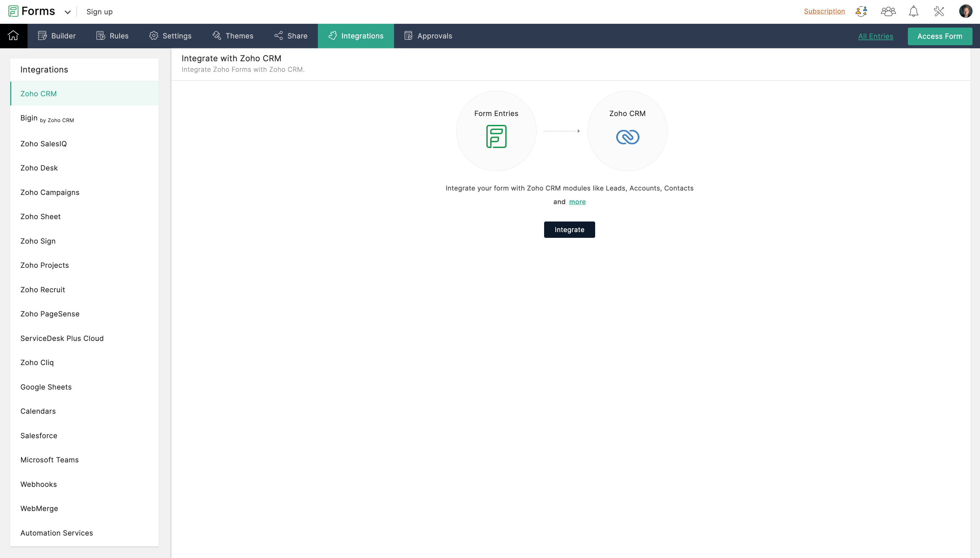Screen dimensions: 980x558
Task: Select Google Sheets integration
Action: 84,387
